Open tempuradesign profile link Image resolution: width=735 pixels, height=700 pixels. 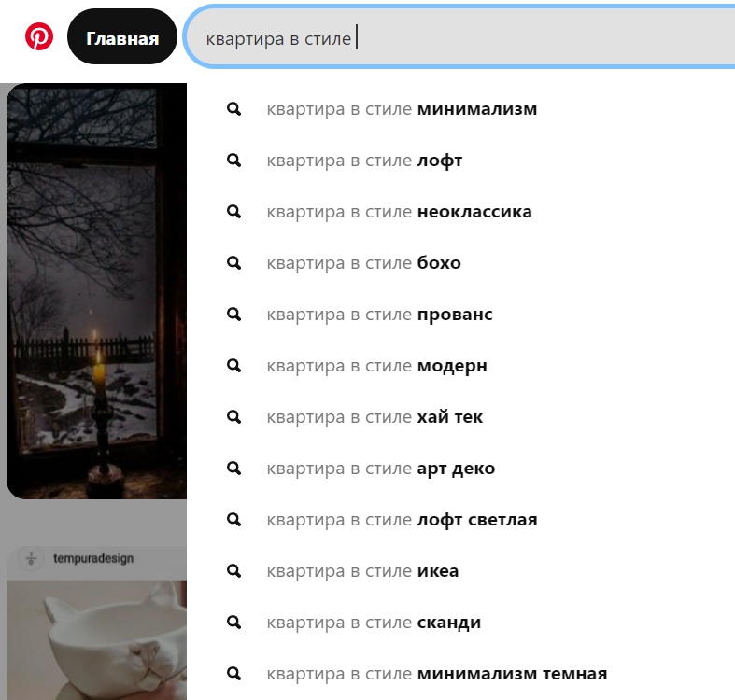click(93, 558)
